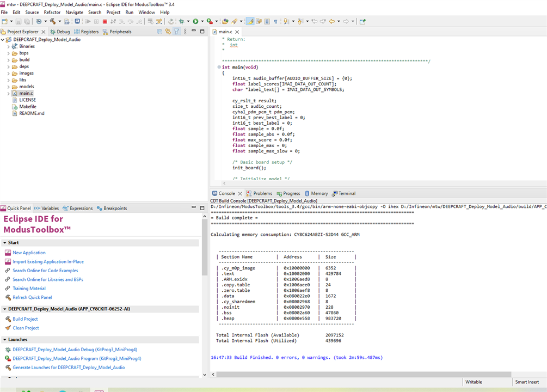Click the Forward navigation arrow icon
This screenshot has height=392, width=547.
[x=346, y=21]
